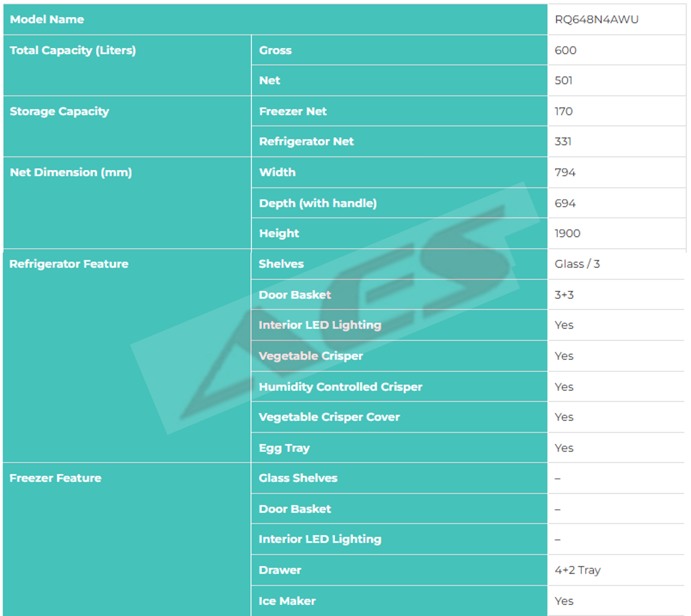The height and width of the screenshot is (616, 691).
Task: Click the Model Name header cell
Action: (47, 19)
